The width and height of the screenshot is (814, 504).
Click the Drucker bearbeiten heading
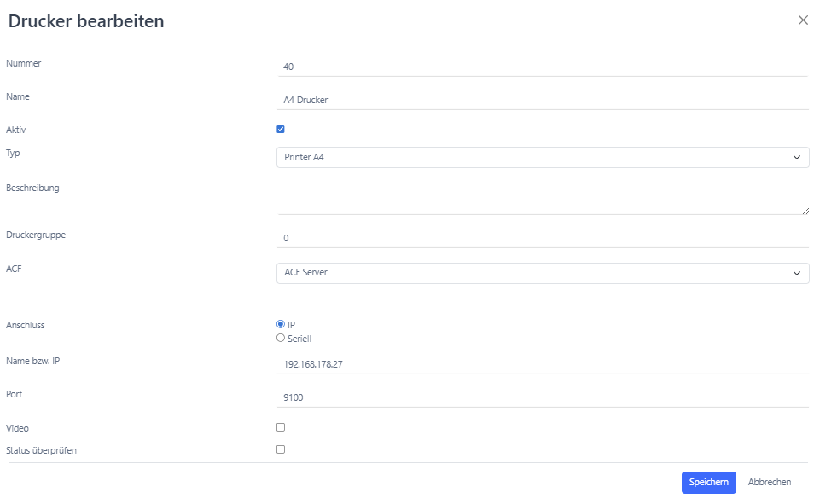(x=86, y=21)
